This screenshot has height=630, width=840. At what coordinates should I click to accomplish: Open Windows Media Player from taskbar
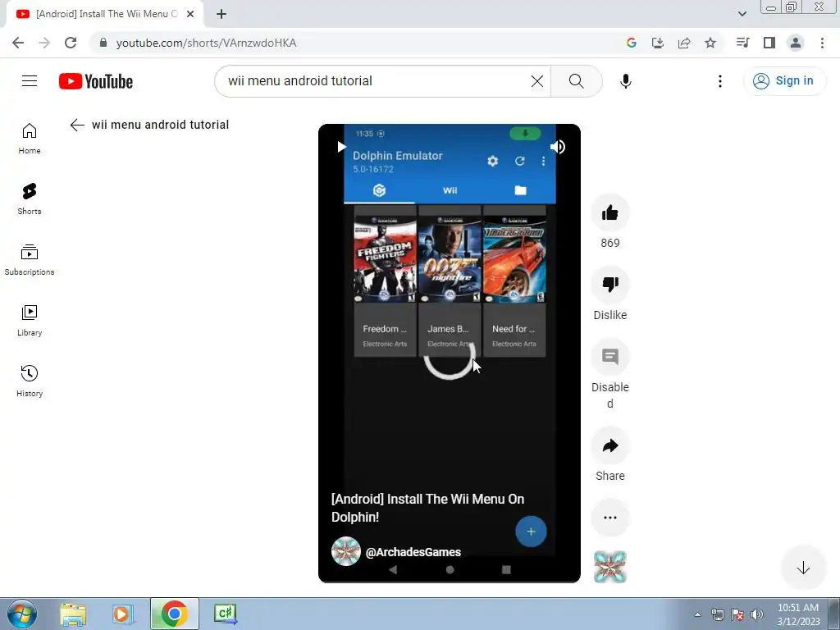tap(123, 614)
